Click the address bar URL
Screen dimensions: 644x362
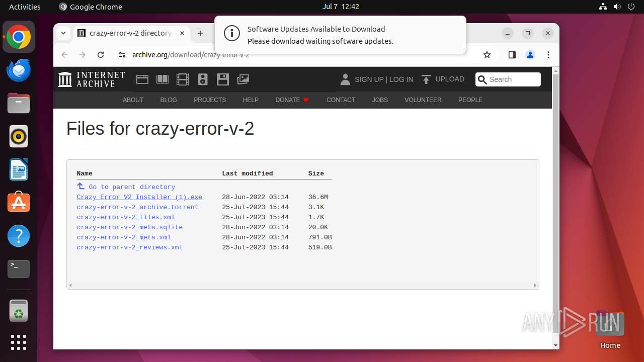191,55
